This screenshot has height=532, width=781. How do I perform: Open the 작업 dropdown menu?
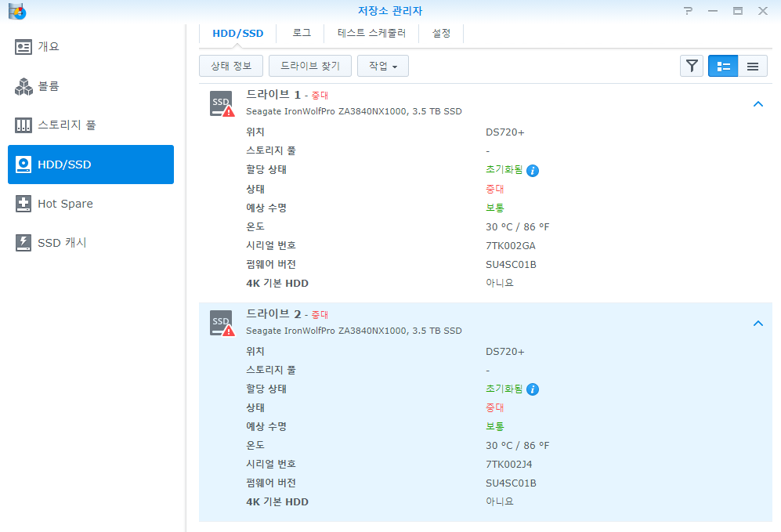pyautogui.click(x=382, y=66)
